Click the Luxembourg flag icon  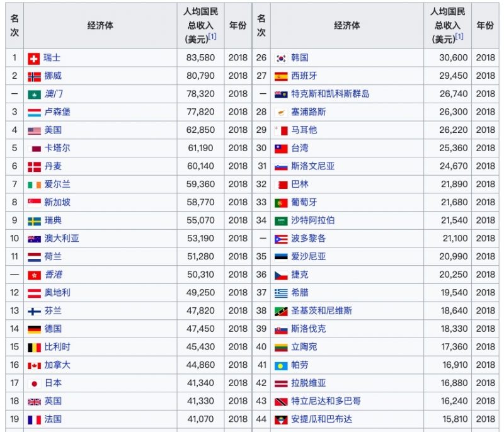coord(34,113)
